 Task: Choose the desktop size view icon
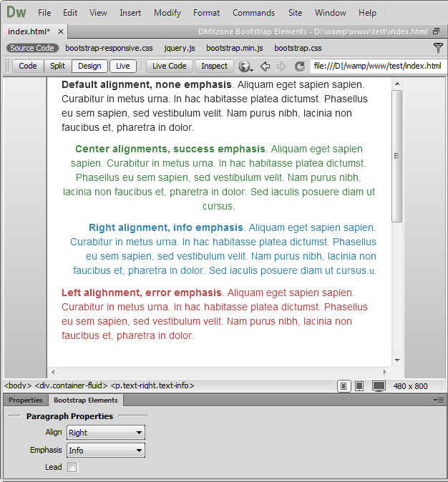click(379, 386)
